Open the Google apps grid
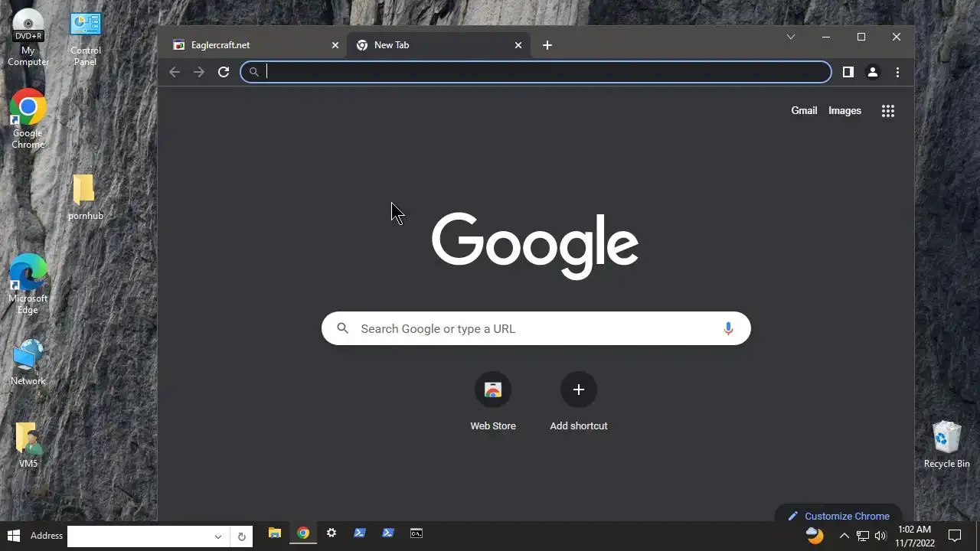Screen dimensions: 980x551 click(x=888, y=111)
